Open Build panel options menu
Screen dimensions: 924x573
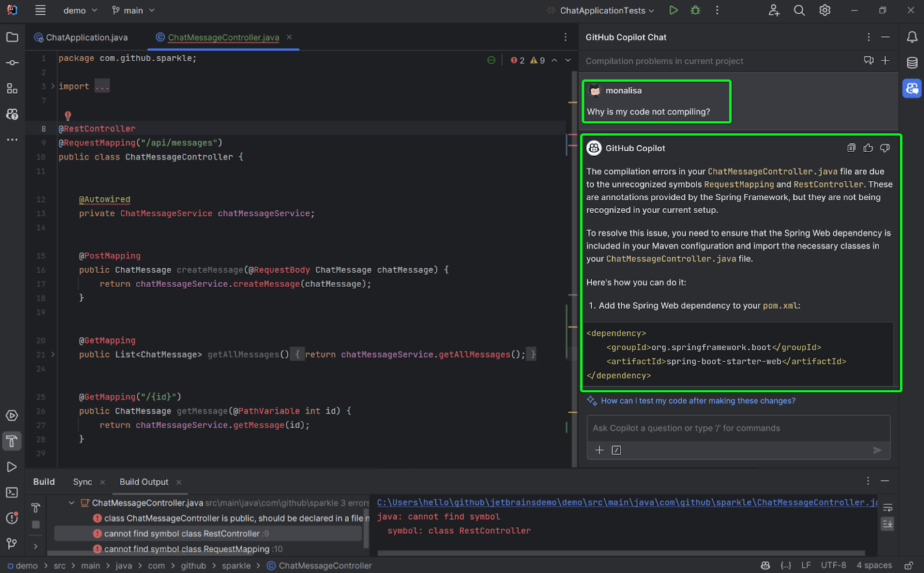(x=868, y=481)
